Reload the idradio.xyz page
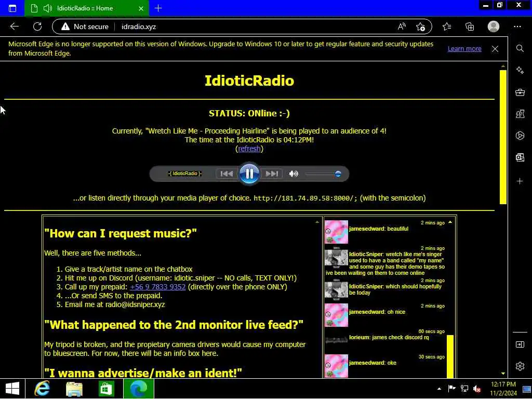The height and width of the screenshot is (399, 532). tap(37, 26)
